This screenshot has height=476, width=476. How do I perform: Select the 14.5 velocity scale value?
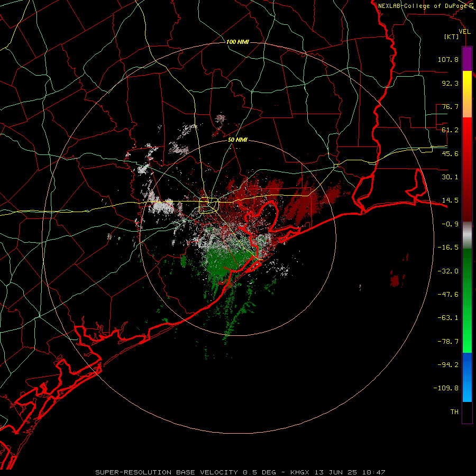point(450,200)
